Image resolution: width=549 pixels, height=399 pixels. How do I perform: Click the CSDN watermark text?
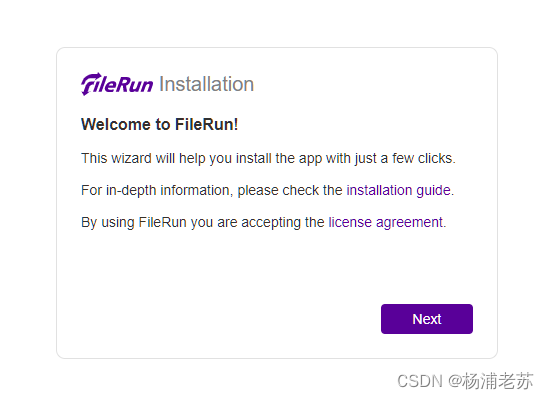point(465,381)
